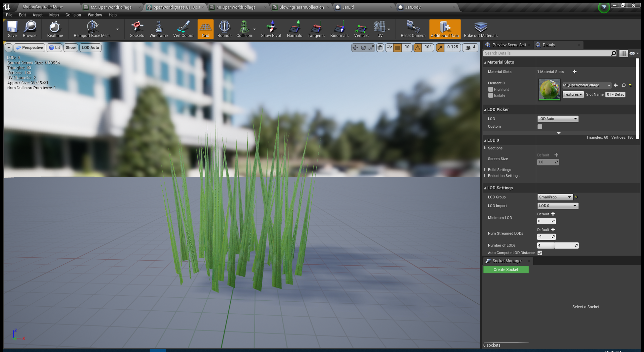Toggle the Grid display button
The height and width of the screenshot is (352, 644).
click(x=205, y=29)
